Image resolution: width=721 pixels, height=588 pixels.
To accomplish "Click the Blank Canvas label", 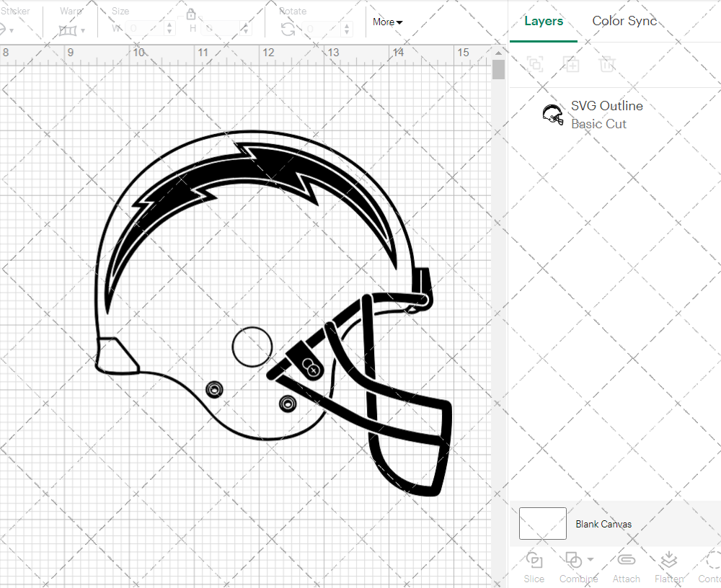I will [603, 524].
